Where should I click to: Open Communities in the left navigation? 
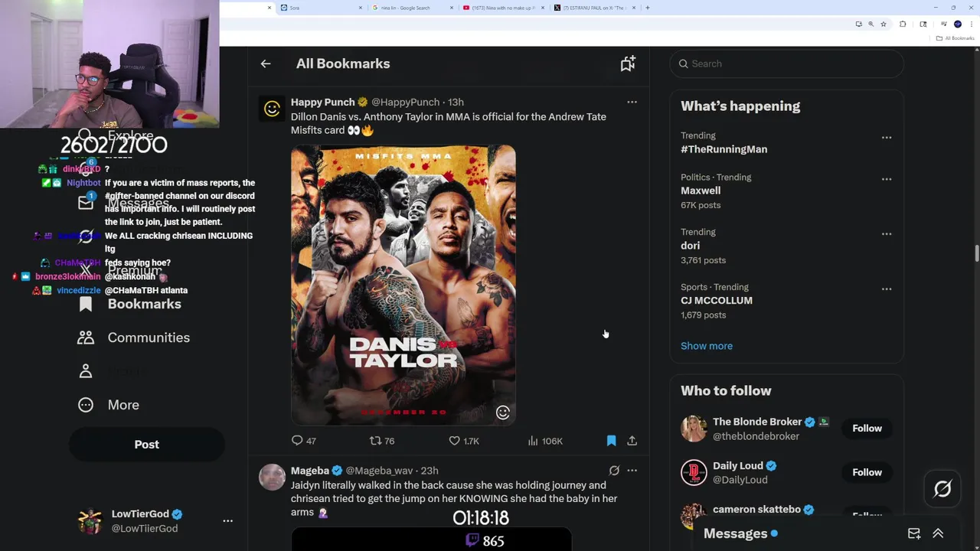pyautogui.click(x=134, y=337)
